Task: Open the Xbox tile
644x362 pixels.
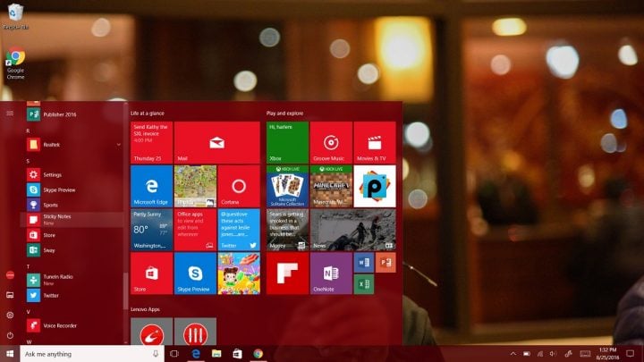Action: click(287, 142)
